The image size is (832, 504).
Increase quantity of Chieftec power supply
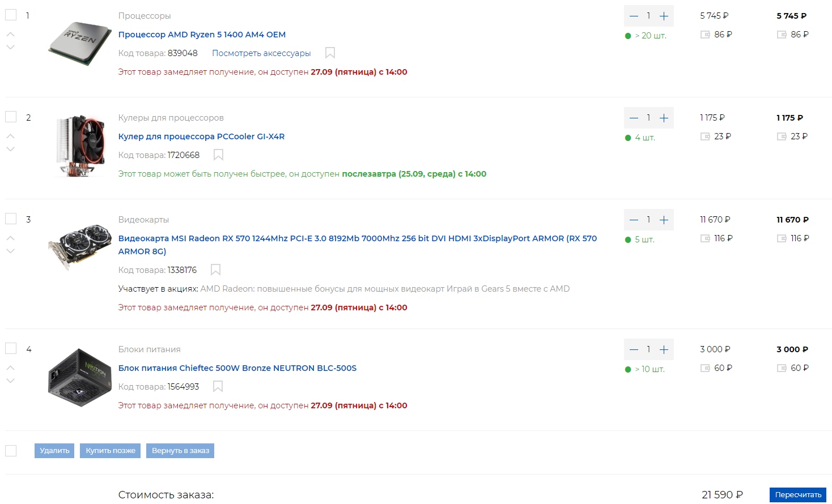(664, 349)
